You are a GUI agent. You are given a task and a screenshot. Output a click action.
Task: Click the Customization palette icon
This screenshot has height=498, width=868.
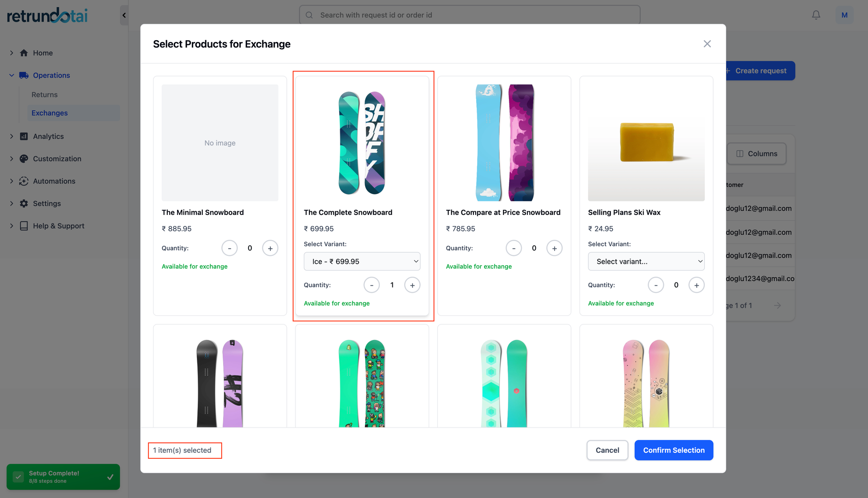coord(24,159)
